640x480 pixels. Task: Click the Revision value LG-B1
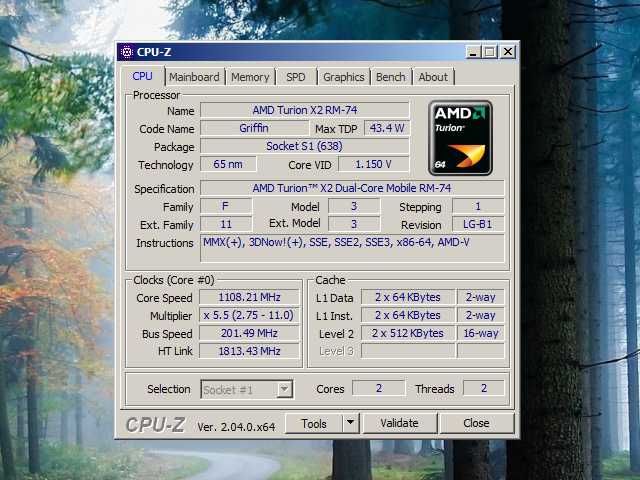(x=478, y=224)
